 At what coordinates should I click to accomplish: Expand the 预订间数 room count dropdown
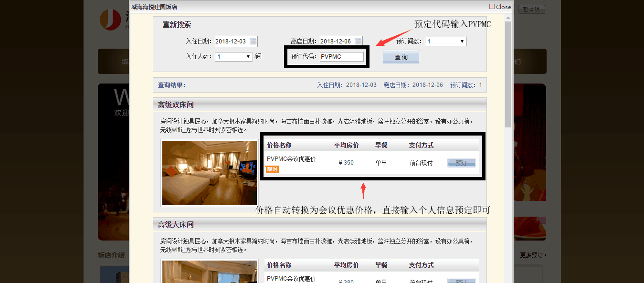445,42
